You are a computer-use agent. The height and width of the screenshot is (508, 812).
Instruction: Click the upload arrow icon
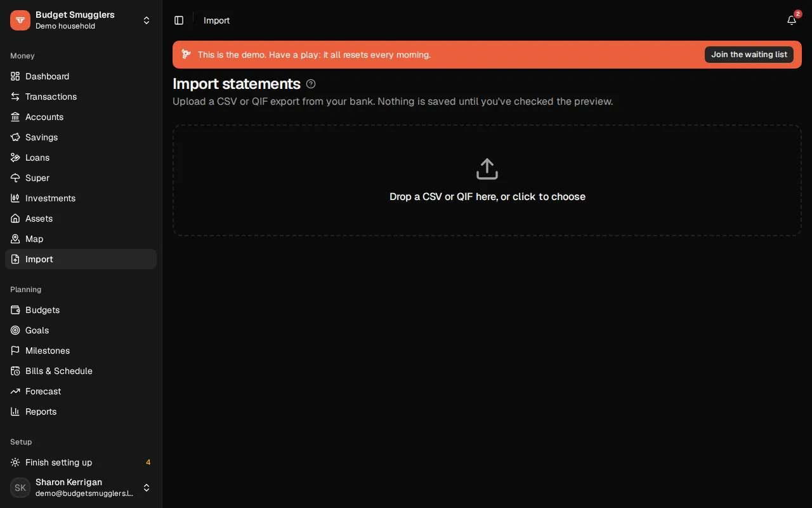[x=487, y=169]
